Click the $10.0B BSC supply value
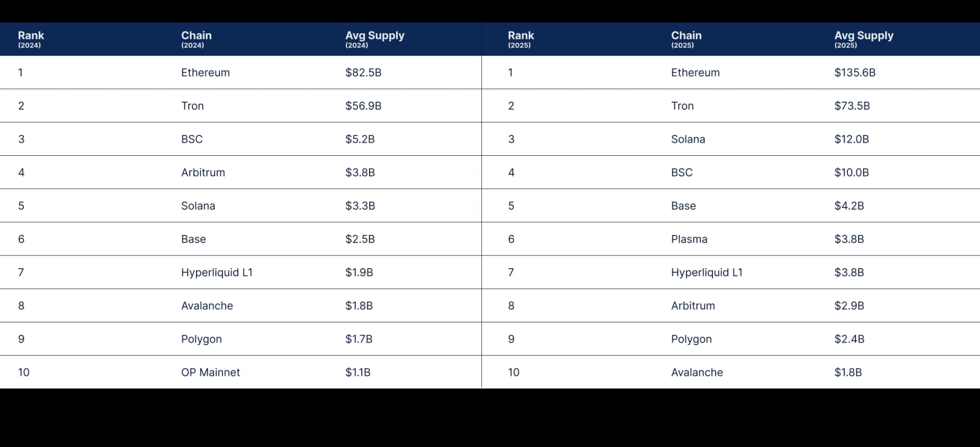Image resolution: width=980 pixels, height=447 pixels. click(x=851, y=172)
